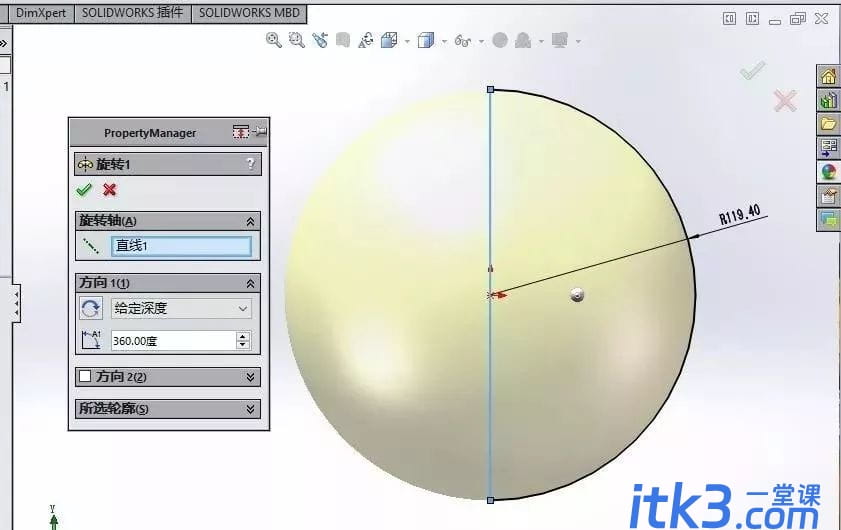Toggle the PropertyManager pushpin
This screenshot has width=841, height=530.
260,131
